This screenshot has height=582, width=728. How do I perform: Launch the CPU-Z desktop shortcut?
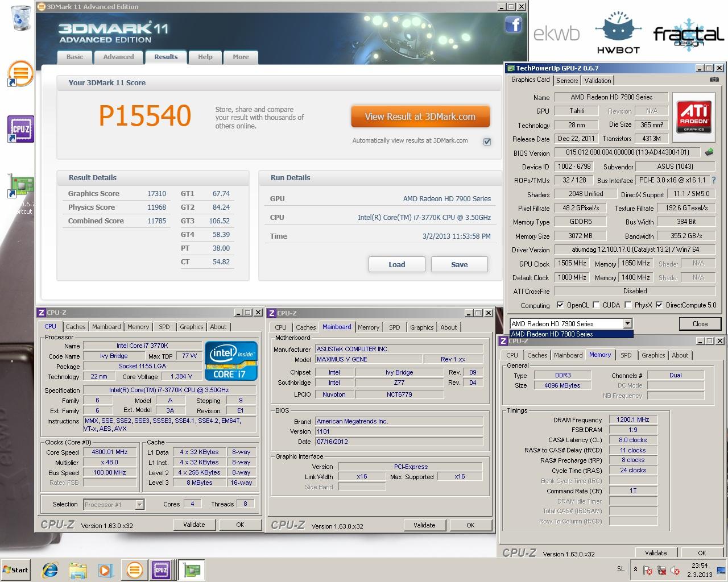(20, 130)
